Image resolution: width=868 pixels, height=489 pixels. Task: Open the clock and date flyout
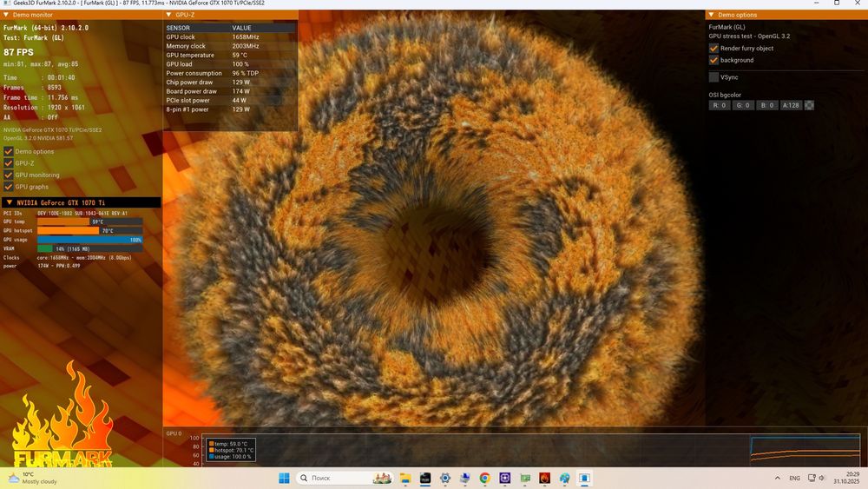[x=846, y=478]
